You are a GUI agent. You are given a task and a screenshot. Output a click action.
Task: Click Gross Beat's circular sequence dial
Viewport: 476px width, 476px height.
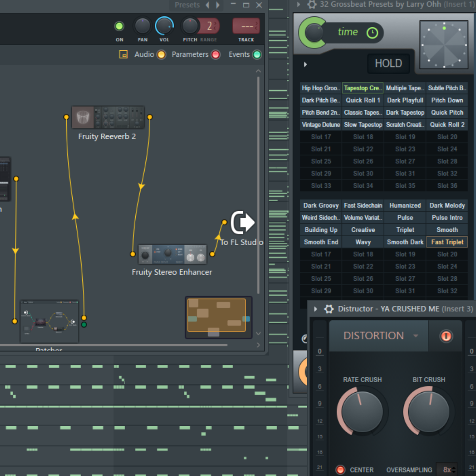pyautogui.click(x=443, y=44)
